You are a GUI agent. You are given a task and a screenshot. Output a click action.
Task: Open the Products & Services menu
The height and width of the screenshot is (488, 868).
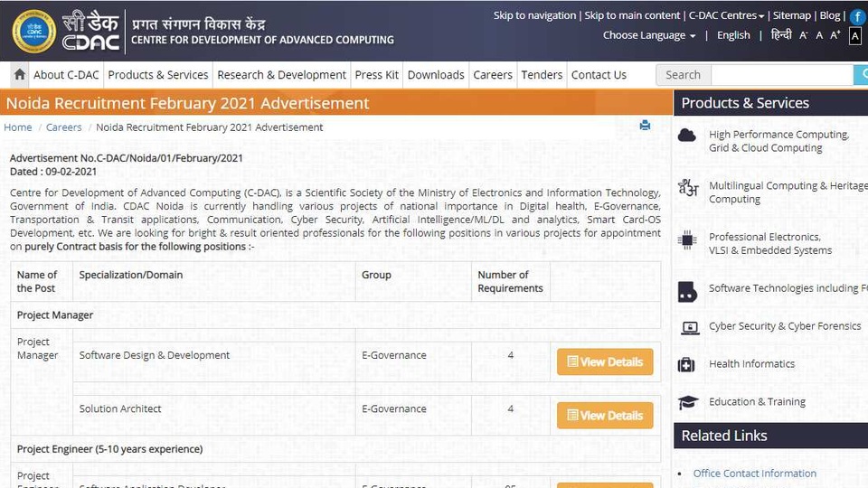[x=157, y=75]
